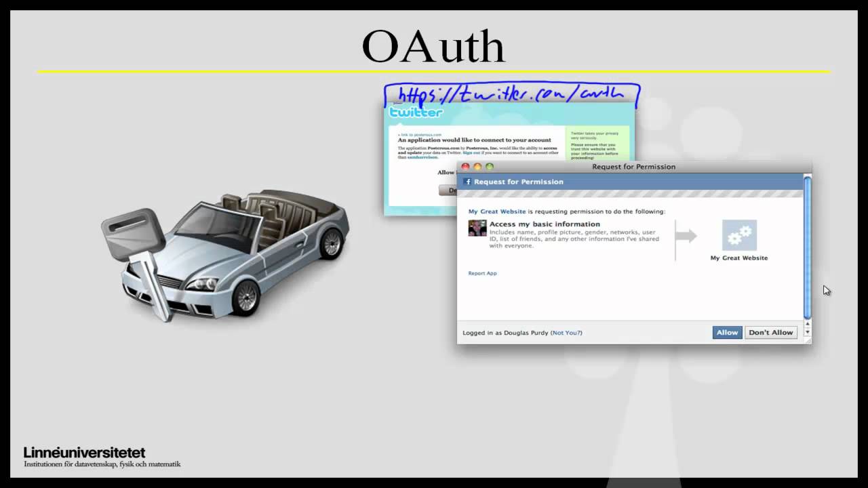The width and height of the screenshot is (868, 488).
Task: Click the My Great Website gears app icon
Action: click(739, 235)
